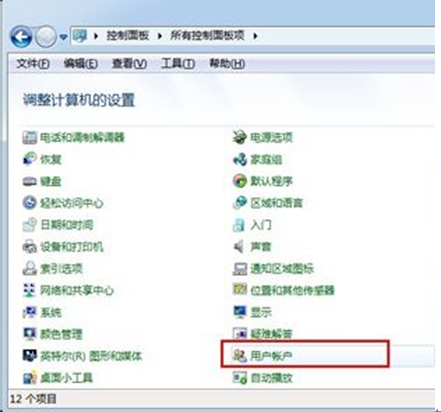Click the 自动播放 icon

tap(239, 378)
